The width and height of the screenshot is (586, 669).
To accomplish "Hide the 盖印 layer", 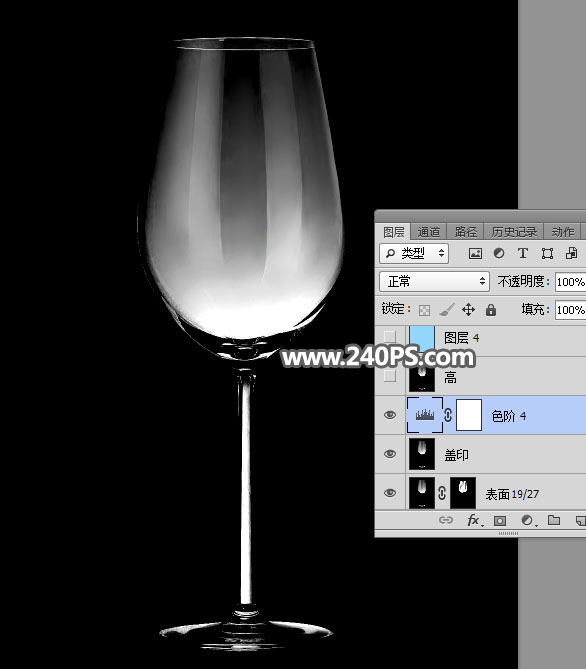I will [389, 454].
